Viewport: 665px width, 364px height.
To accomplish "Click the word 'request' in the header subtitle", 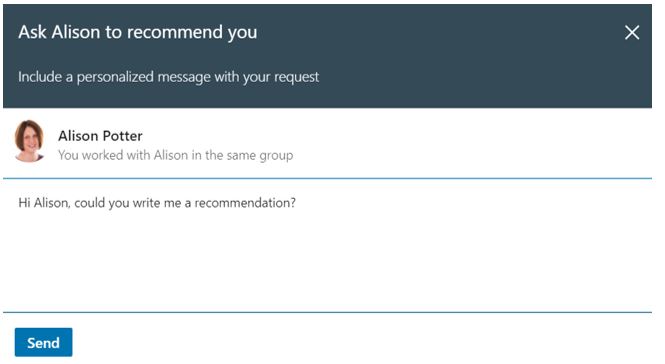I will [x=296, y=77].
